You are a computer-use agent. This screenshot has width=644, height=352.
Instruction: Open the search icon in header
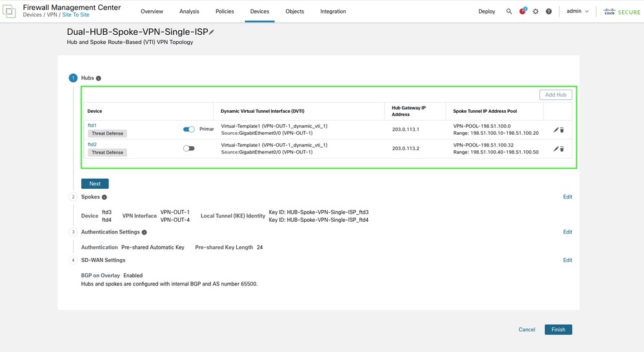tap(509, 12)
